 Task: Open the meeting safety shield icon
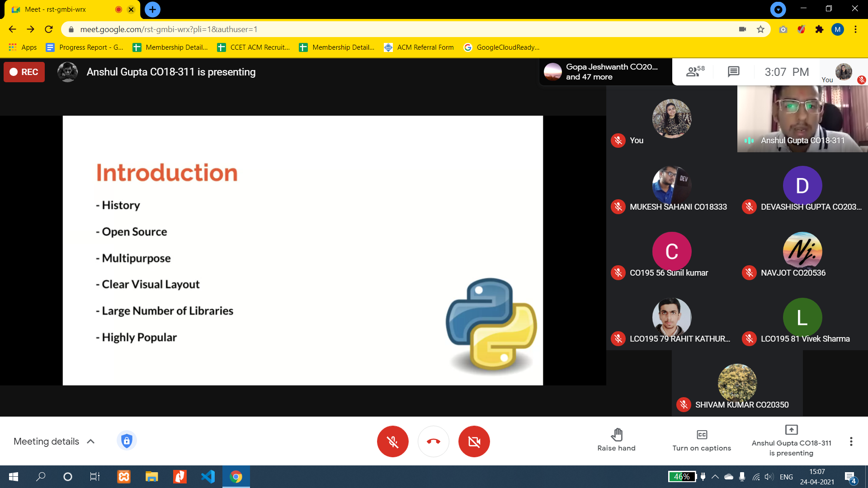pyautogui.click(x=127, y=441)
